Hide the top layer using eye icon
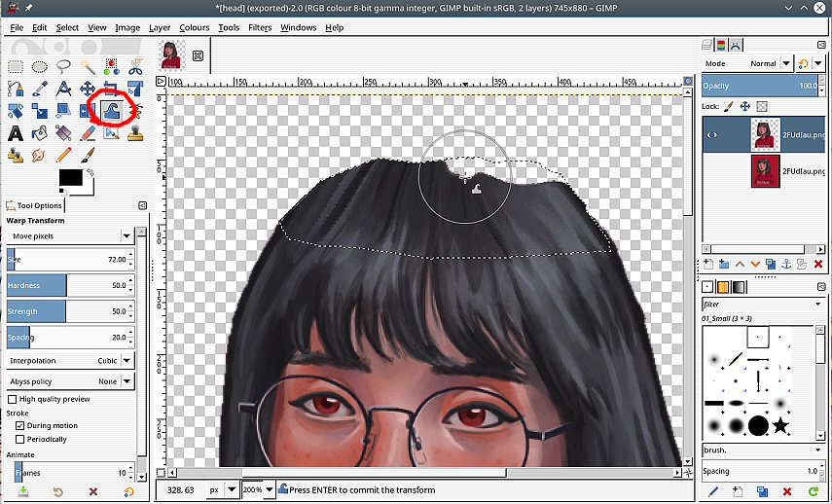The height and width of the screenshot is (504, 832). click(x=713, y=135)
